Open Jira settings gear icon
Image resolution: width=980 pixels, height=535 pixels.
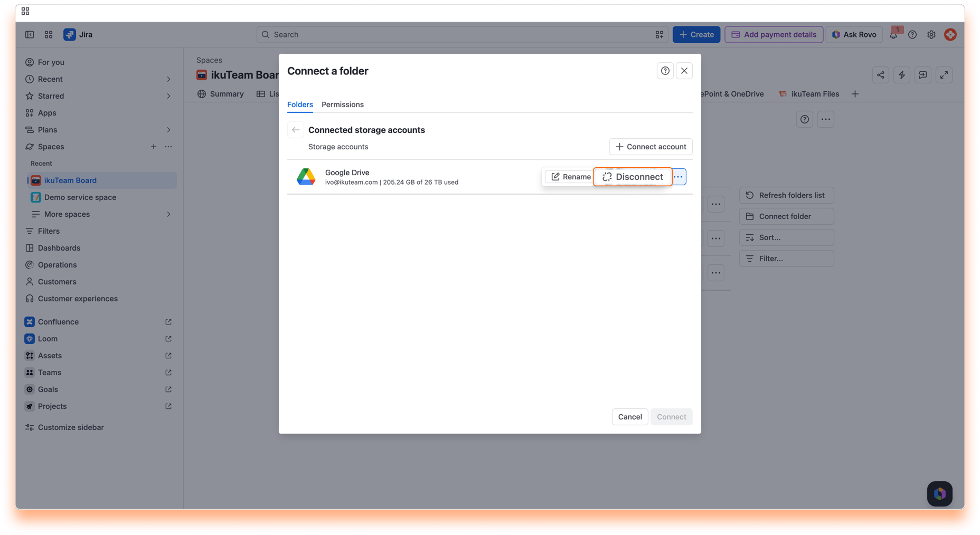(931, 34)
